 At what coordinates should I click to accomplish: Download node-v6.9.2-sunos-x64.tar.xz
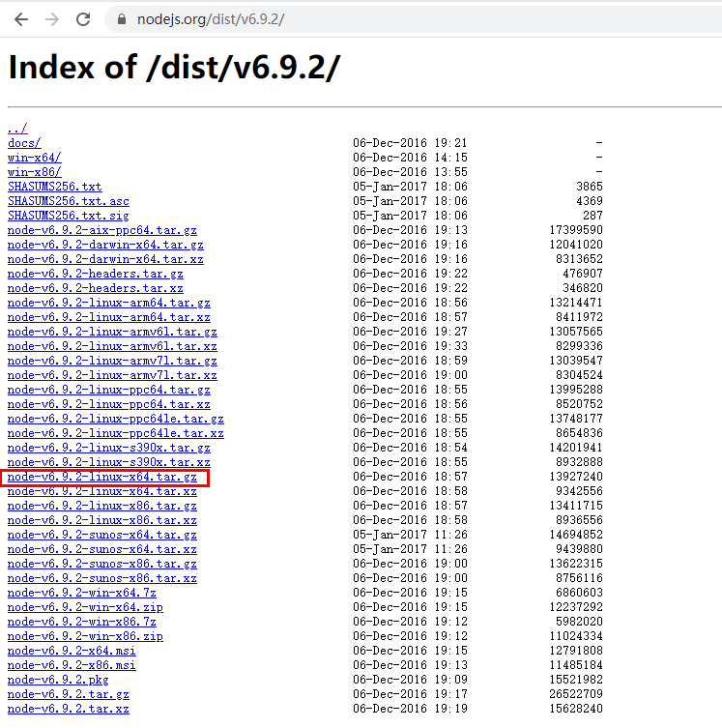(102, 549)
